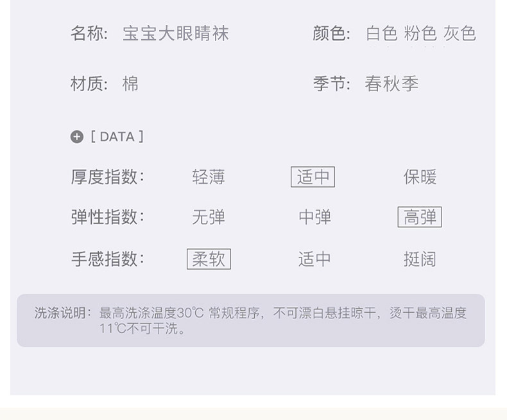Click the plus icon beside DATA

[x=77, y=137]
